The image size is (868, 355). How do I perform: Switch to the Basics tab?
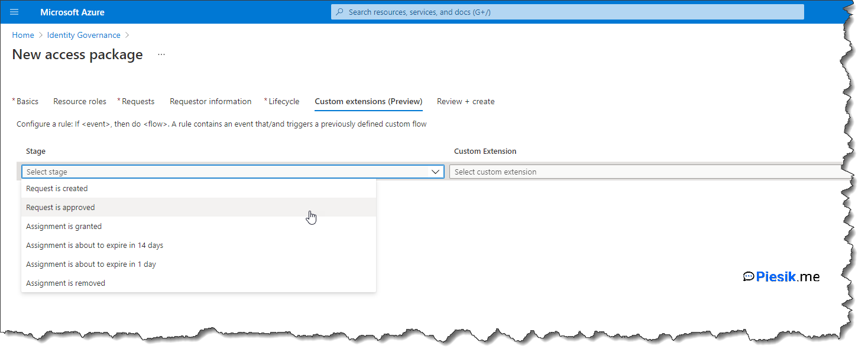[x=27, y=101]
